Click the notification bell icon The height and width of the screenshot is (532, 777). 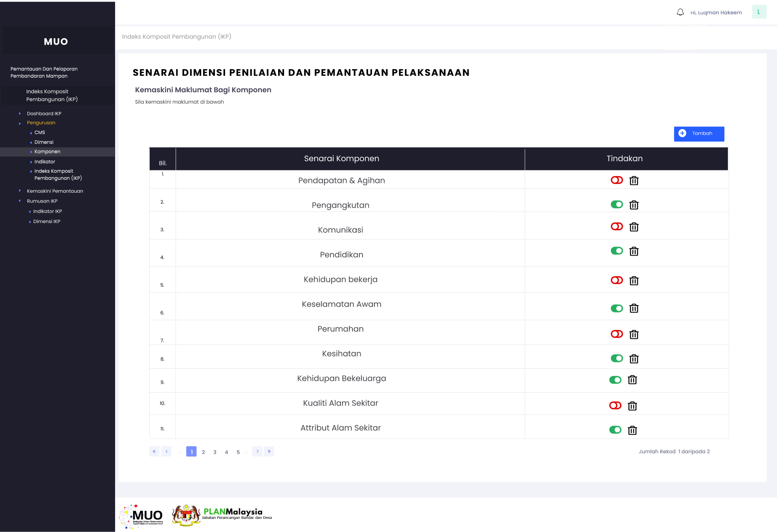tap(680, 13)
